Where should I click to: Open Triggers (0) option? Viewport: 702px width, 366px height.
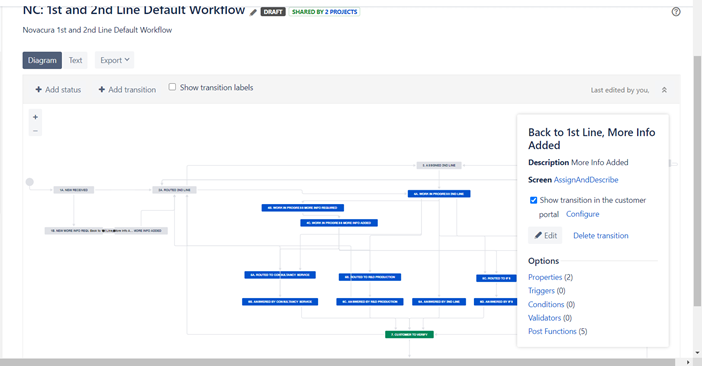pos(547,290)
